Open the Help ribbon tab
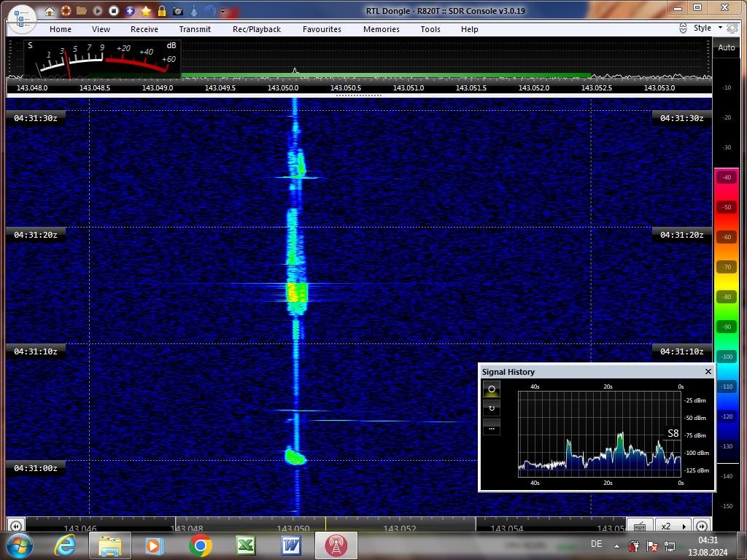The width and height of the screenshot is (747, 560). [x=469, y=29]
